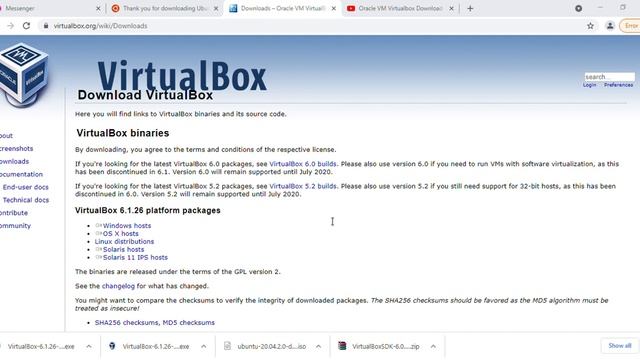Close the Messenger tab

point(98,8)
